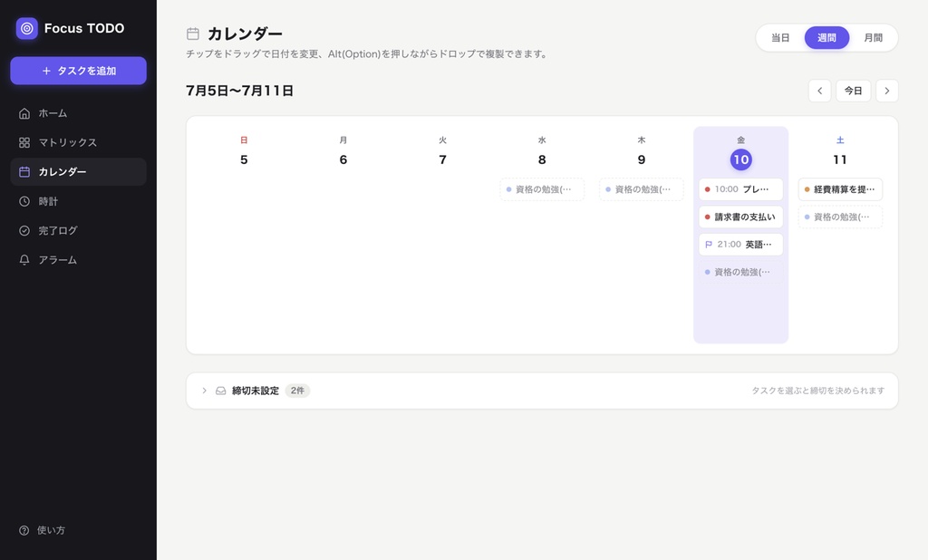Image resolution: width=928 pixels, height=560 pixels.
Task: Open the 資格の勉強 chip on Wednesday 8
Action: [x=542, y=189]
